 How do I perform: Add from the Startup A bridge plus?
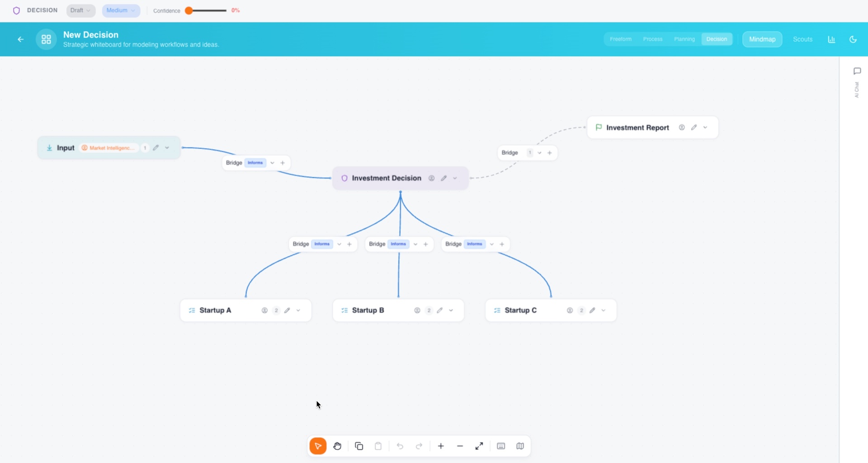pyautogui.click(x=349, y=244)
